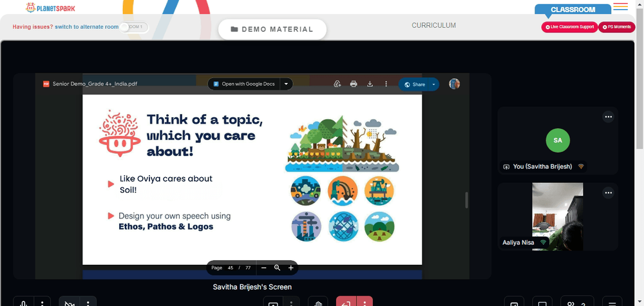Click the PDF page number field showing 45

[x=231, y=268]
